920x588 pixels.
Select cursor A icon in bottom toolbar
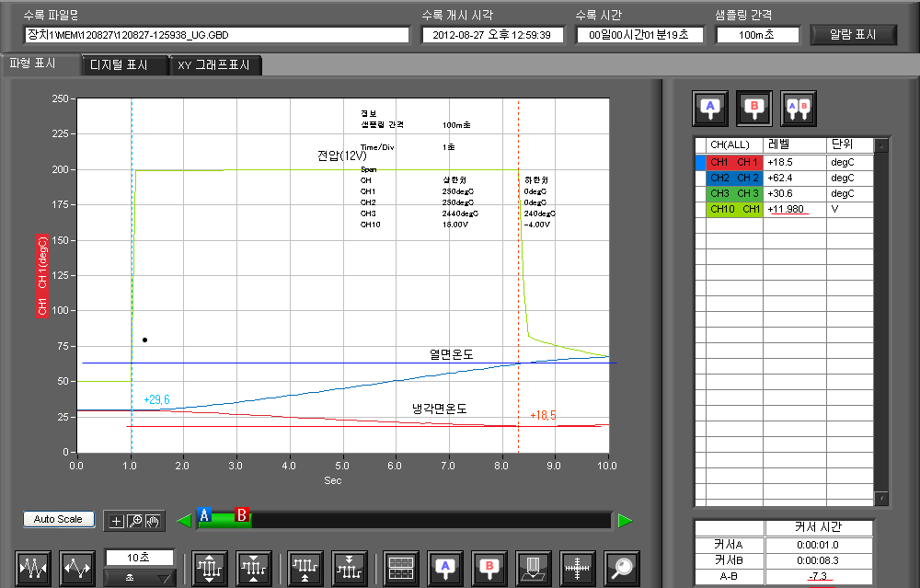pos(445,568)
